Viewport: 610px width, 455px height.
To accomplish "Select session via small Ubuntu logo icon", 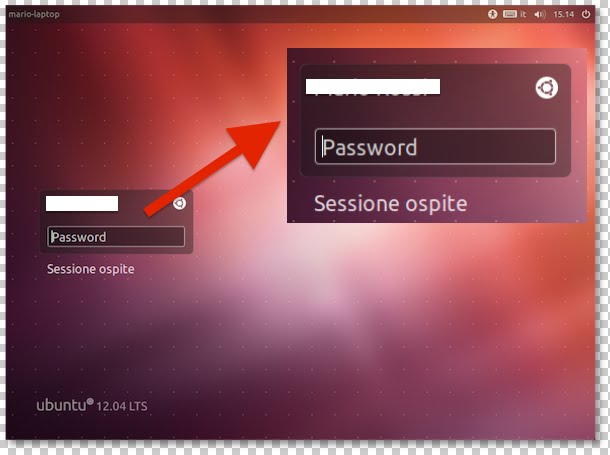I will tap(179, 203).
